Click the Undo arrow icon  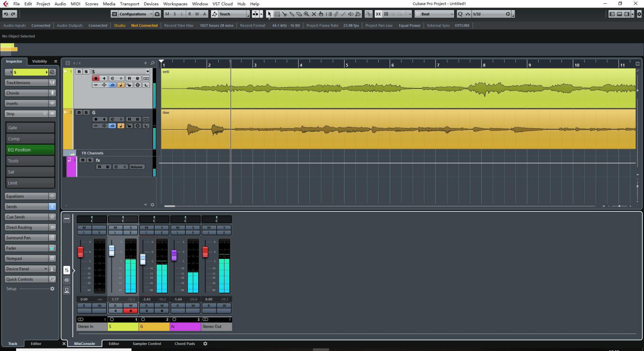tap(6, 14)
